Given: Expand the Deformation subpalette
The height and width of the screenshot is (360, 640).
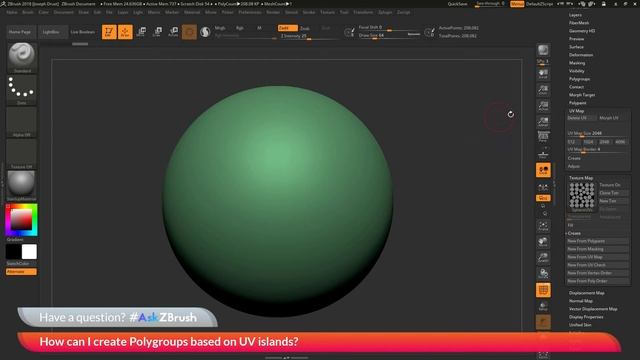Looking at the screenshot, I should click(581, 55).
